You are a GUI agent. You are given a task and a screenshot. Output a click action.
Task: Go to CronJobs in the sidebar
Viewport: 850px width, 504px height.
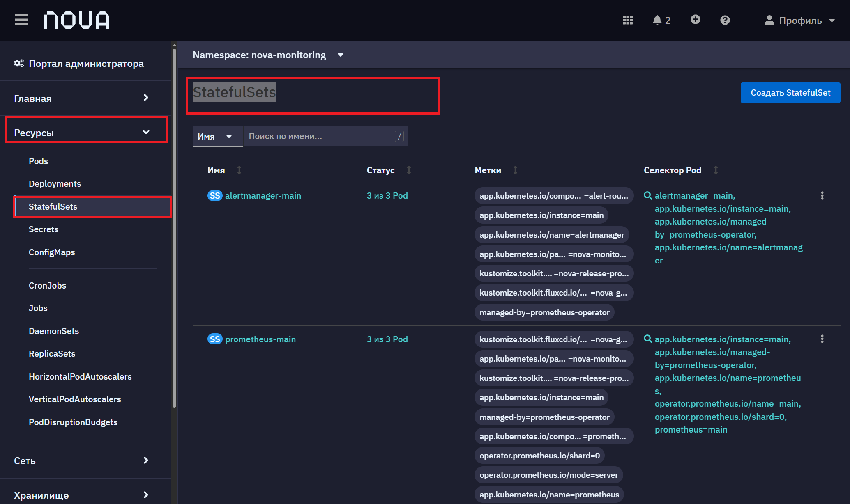point(47,286)
